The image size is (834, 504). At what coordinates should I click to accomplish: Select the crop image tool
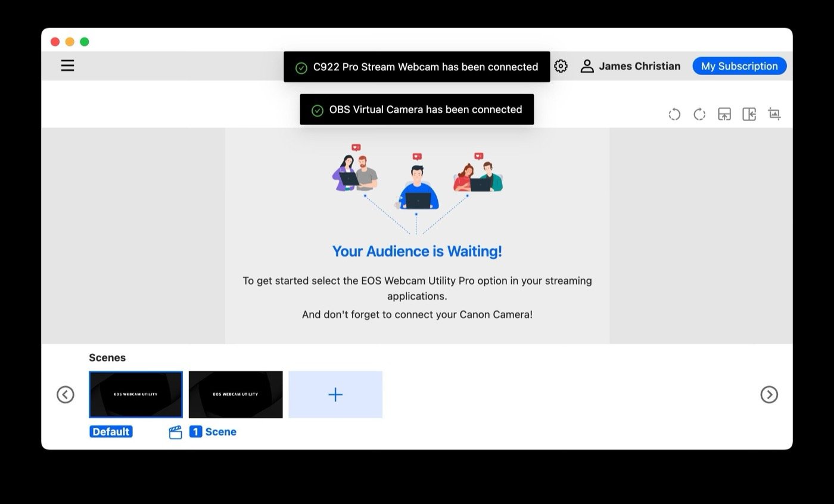pyautogui.click(x=774, y=114)
